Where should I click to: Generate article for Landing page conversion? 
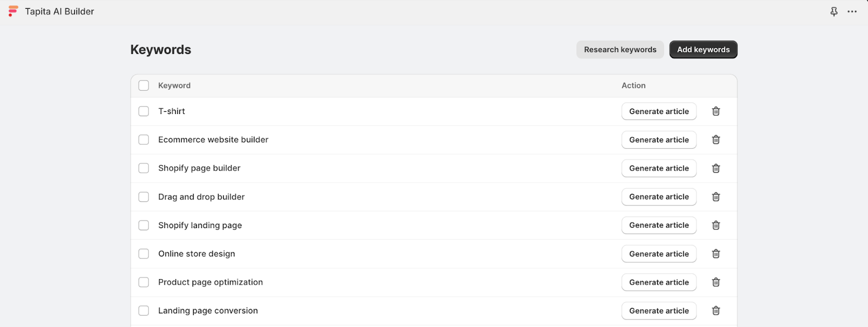[x=659, y=311]
